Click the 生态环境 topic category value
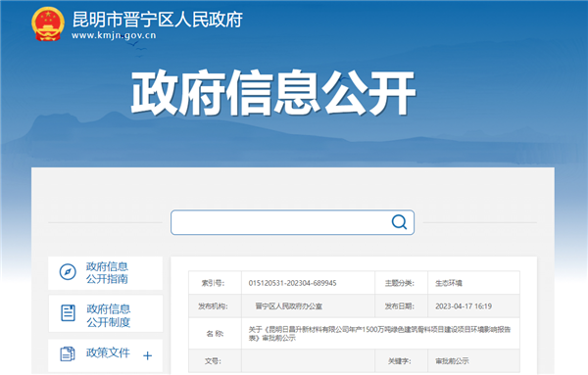The image size is (588, 375). (x=449, y=283)
